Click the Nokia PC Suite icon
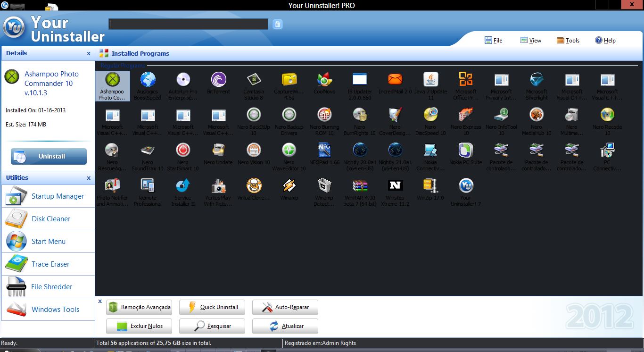This screenshot has width=644, height=352. pos(466,151)
